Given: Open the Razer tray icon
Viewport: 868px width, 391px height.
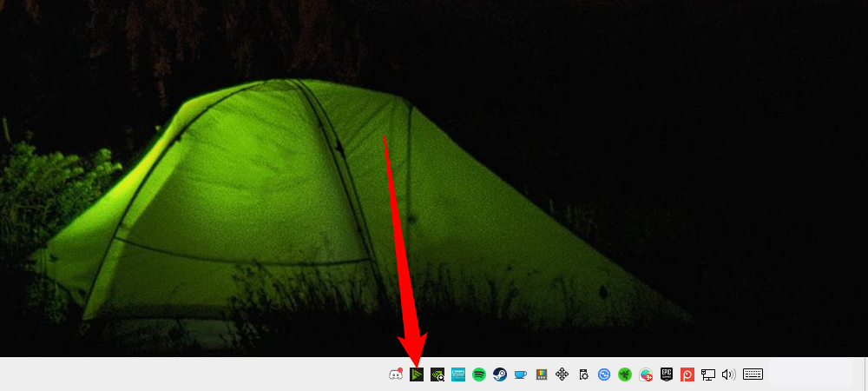Looking at the screenshot, I should (x=624, y=375).
